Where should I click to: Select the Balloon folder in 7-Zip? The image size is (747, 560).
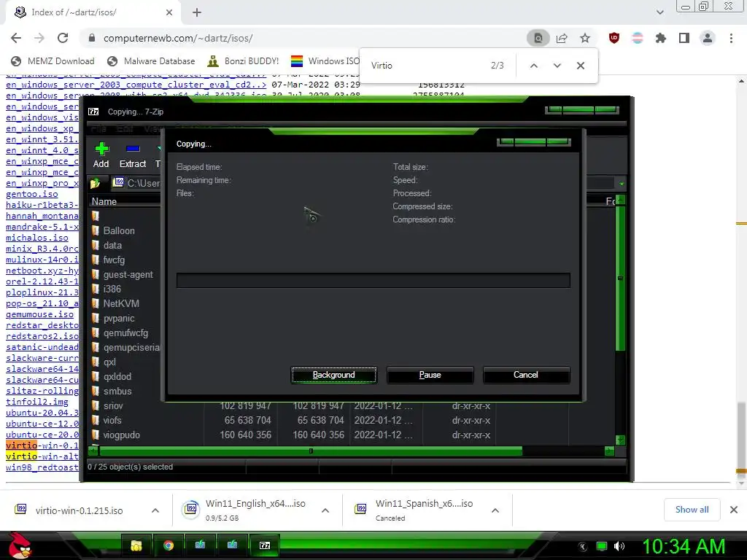click(x=119, y=230)
